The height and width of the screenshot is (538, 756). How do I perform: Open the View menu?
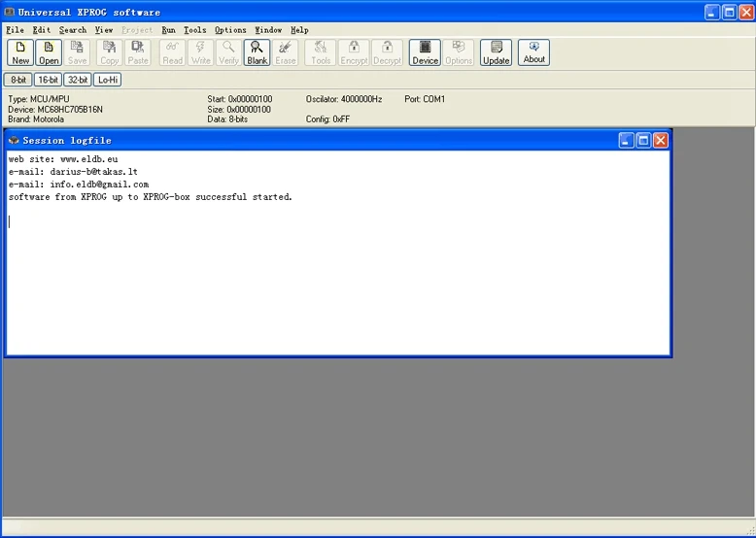[x=104, y=30]
